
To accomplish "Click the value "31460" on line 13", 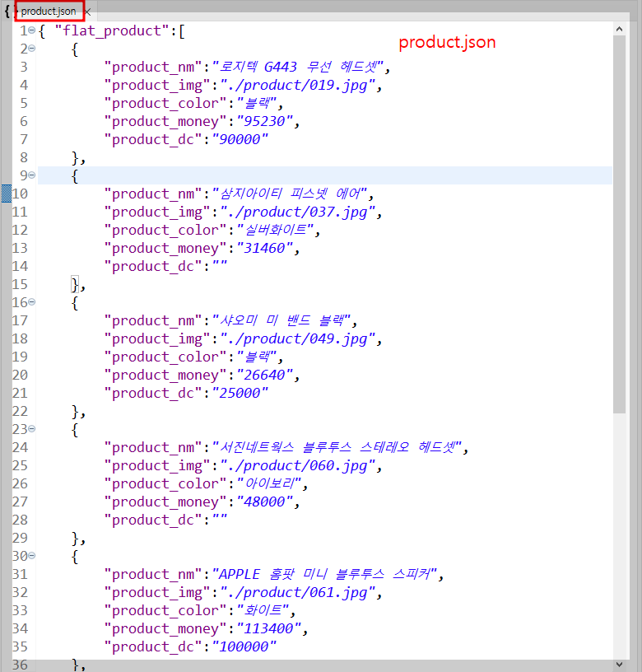I will coord(264,248).
